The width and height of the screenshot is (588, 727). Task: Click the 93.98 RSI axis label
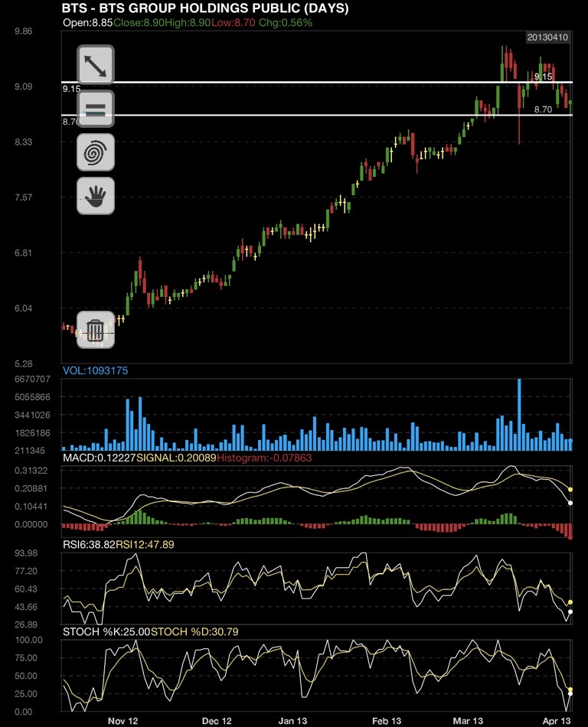pos(26,553)
